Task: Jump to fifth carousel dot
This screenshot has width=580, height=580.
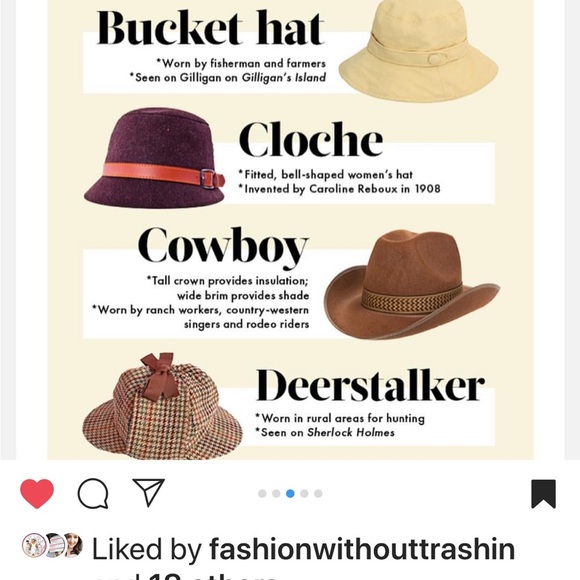Action: pyautogui.click(x=318, y=493)
